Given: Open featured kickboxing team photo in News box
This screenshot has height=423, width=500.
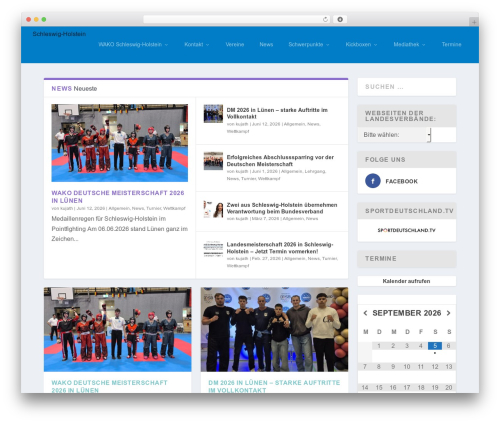Looking at the screenshot, I should 119,143.
